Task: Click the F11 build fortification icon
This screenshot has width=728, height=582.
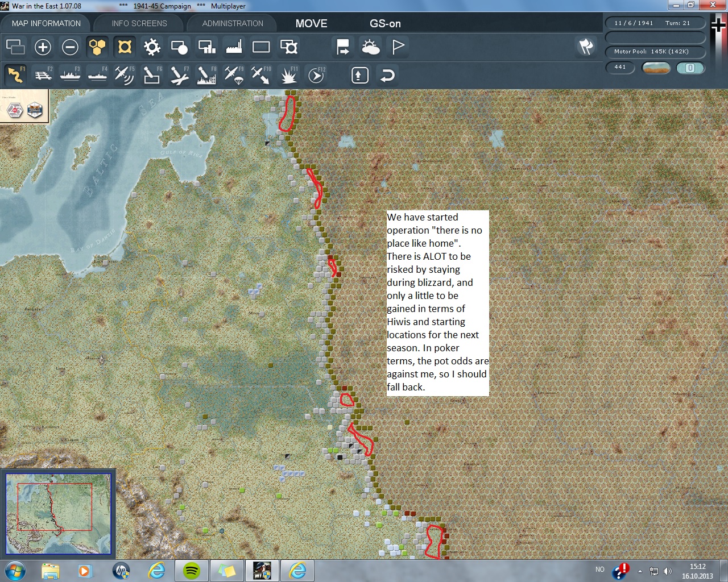Action: (289, 75)
